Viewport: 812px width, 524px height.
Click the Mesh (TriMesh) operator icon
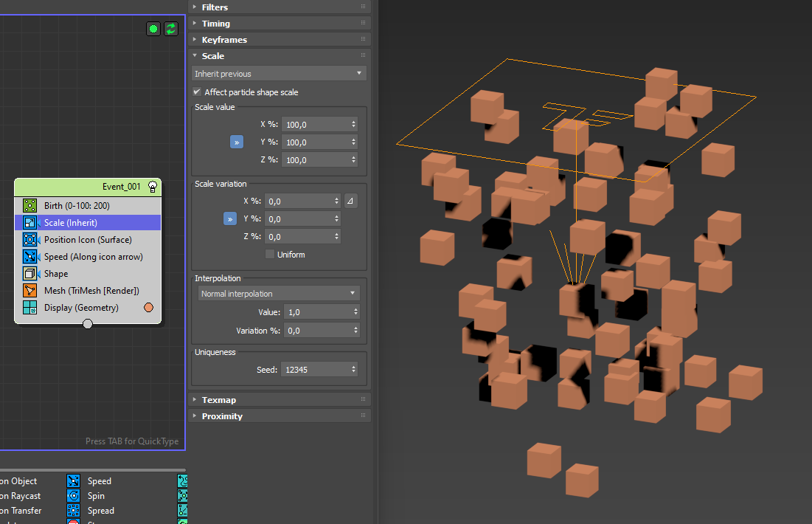pos(30,291)
